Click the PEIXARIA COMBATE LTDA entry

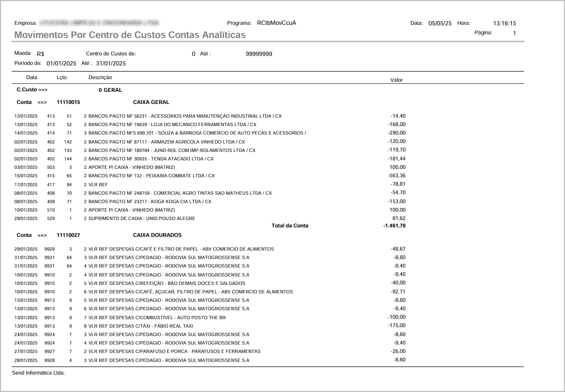coord(210,176)
